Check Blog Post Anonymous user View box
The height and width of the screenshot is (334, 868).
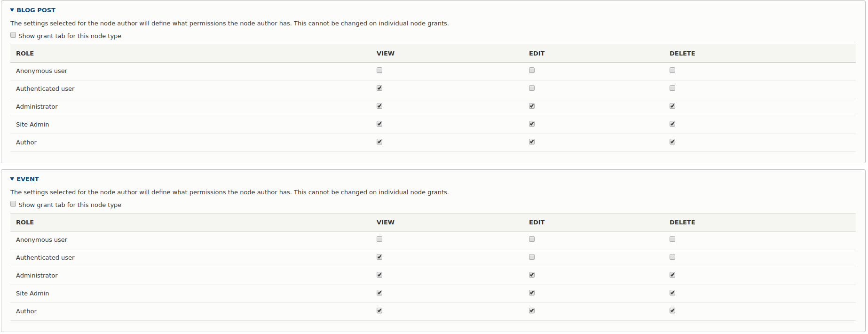379,71
